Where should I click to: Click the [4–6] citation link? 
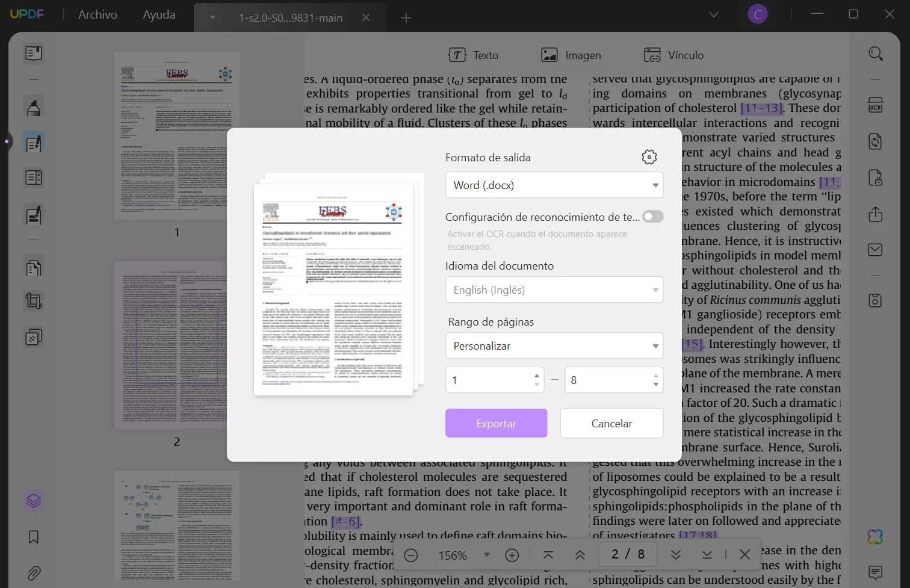(x=346, y=522)
